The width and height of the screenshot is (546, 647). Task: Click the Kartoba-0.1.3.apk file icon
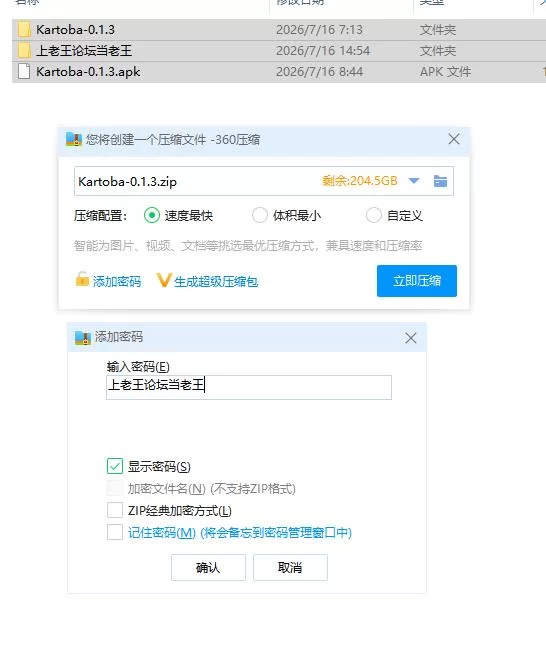coord(24,72)
